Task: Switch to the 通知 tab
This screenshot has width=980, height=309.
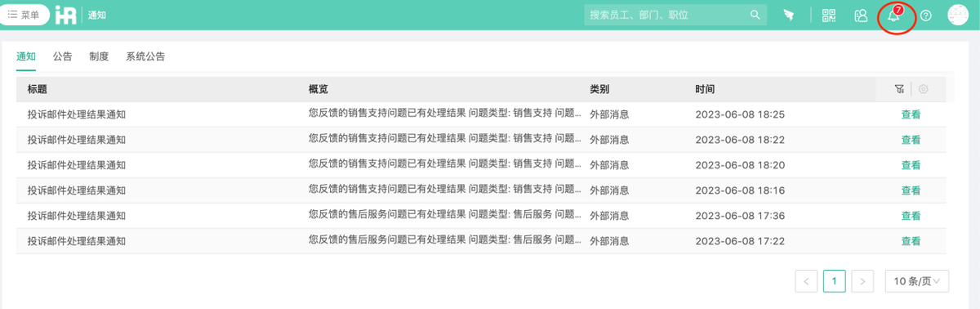Action: click(26, 56)
